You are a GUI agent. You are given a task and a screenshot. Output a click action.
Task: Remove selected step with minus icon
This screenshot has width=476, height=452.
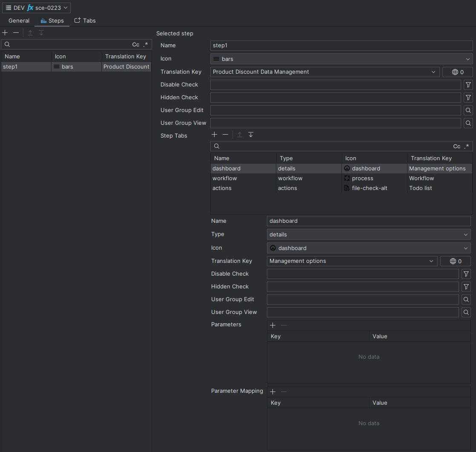pos(16,33)
